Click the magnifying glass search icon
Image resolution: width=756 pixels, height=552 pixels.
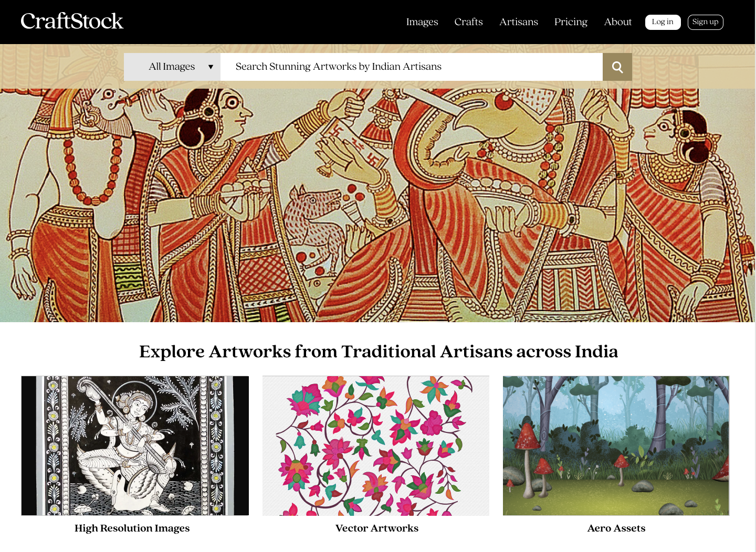617,67
